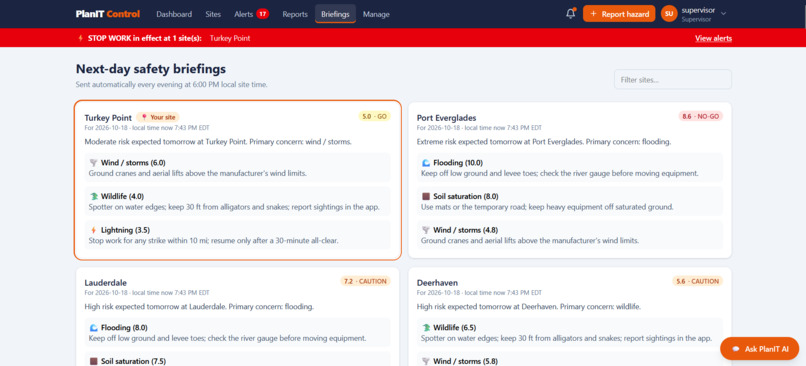Click the Wind / storms icon in Deerhaven card

click(426, 361)
